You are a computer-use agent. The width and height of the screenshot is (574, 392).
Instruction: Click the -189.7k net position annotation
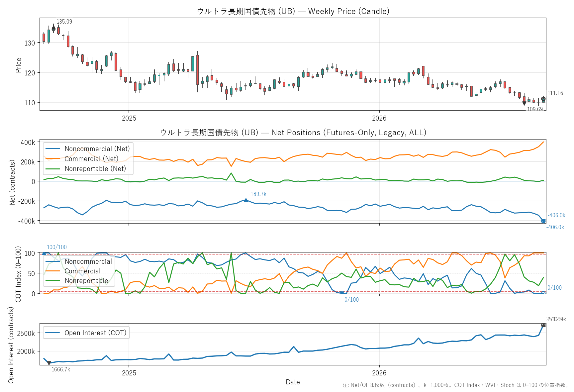[x=257, y=194]
